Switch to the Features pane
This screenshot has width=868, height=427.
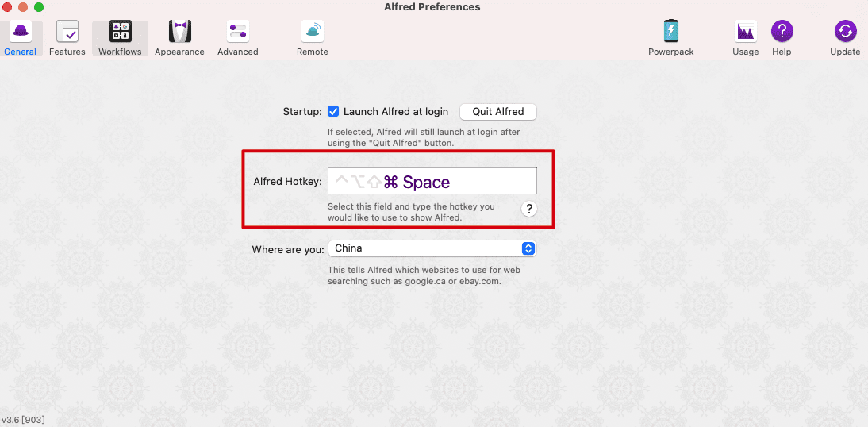[x=67, y=32]
